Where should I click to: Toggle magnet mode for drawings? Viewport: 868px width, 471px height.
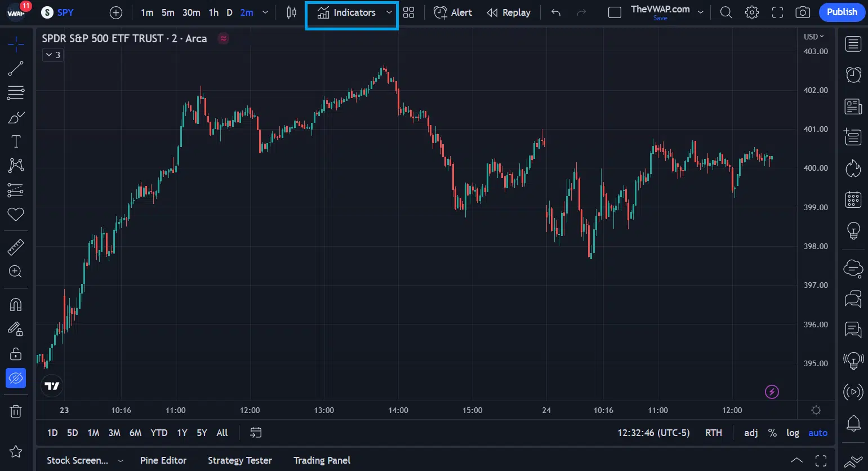[16, 305]
